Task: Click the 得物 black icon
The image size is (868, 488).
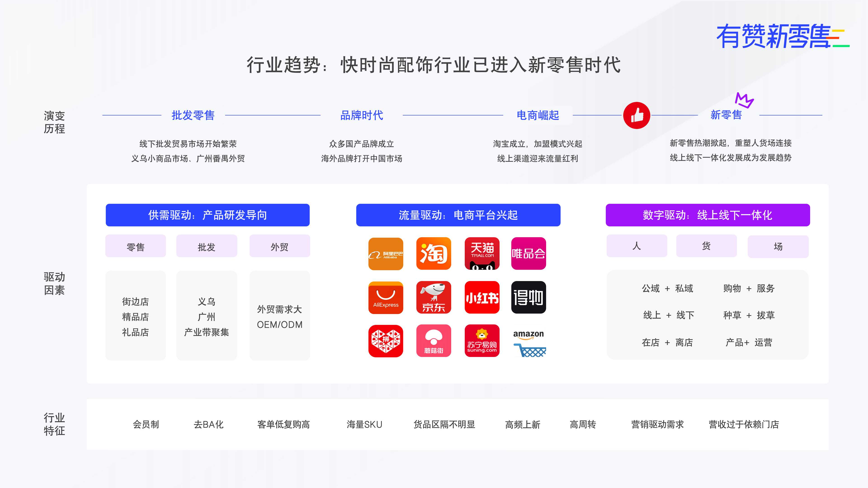Action: (x=528, y=297)
